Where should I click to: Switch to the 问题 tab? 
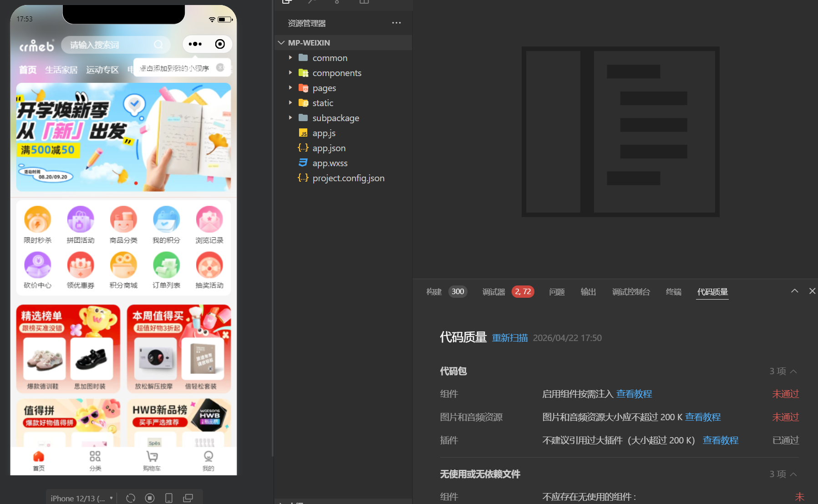[x=557, y=292]
